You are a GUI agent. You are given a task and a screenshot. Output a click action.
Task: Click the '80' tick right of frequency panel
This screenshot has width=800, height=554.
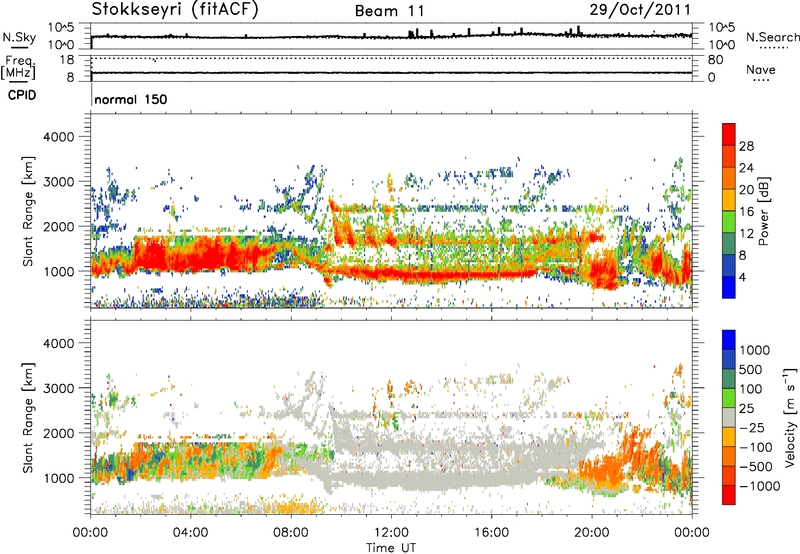pyautogui.click(x=715, y=60)
